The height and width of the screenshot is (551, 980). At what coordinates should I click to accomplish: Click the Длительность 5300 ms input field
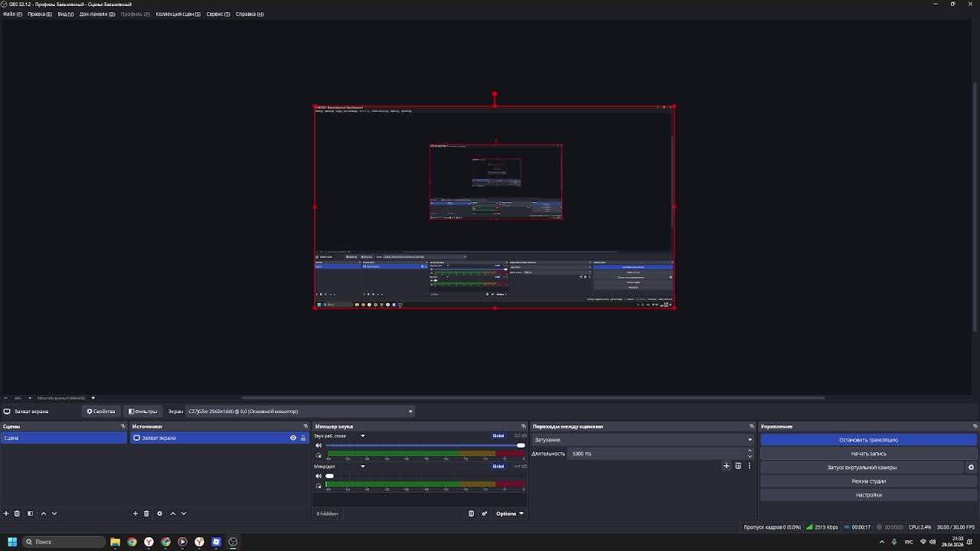click(x=657, y=454)
